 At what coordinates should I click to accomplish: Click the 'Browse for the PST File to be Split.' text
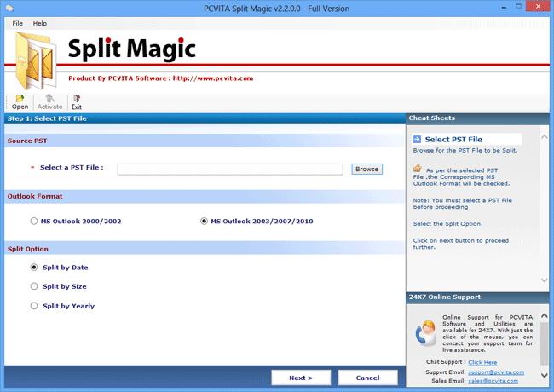tap(465, 150)
